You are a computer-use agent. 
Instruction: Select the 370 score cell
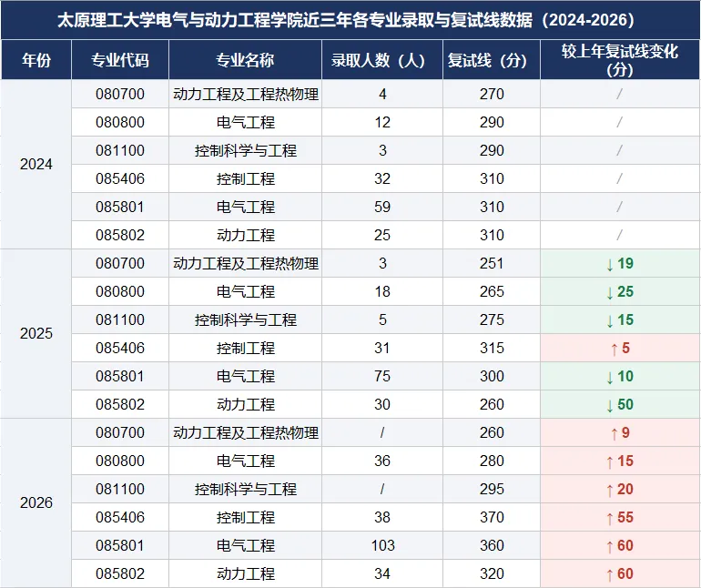(492, 517)
